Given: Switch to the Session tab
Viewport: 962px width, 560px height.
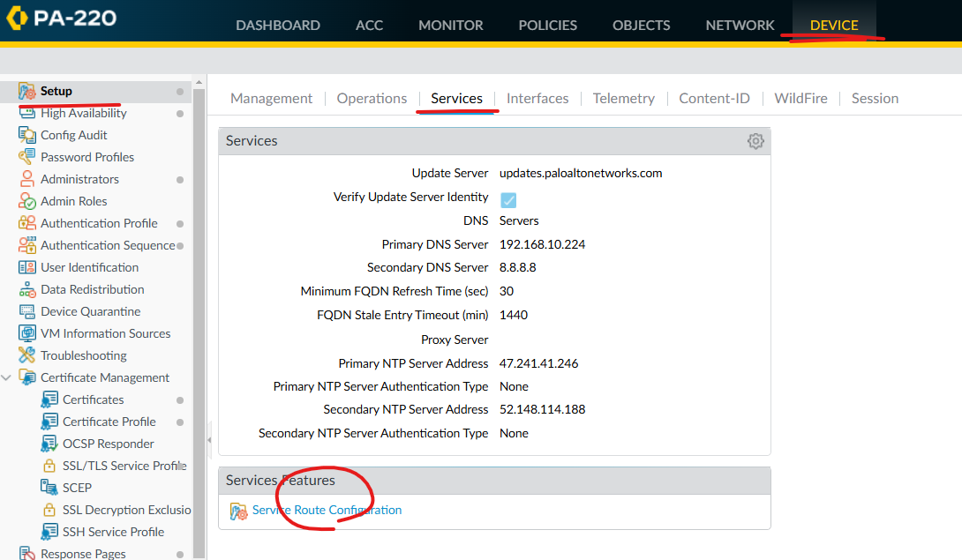Looking at the screenshot, I should tap(875, 98).
